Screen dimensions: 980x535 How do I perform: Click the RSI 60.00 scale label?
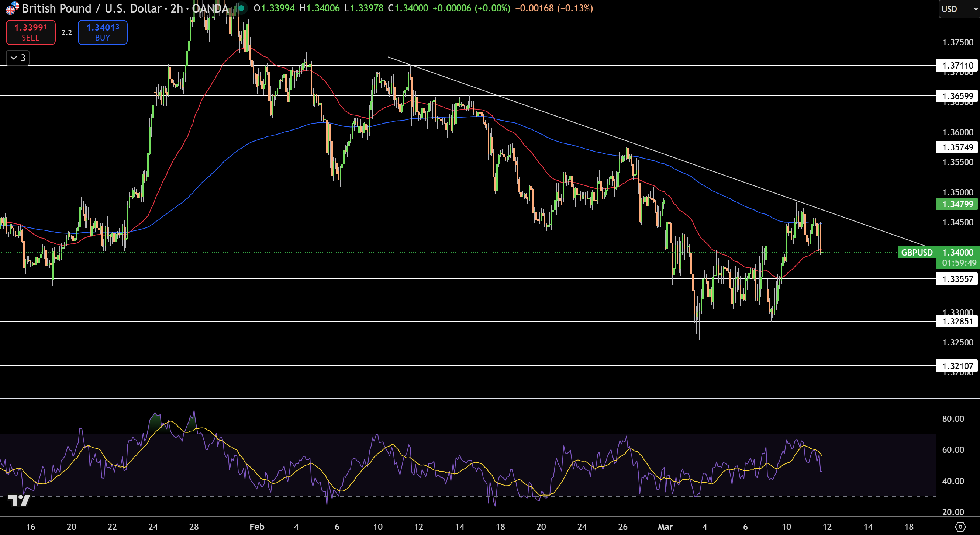[953, 449]
